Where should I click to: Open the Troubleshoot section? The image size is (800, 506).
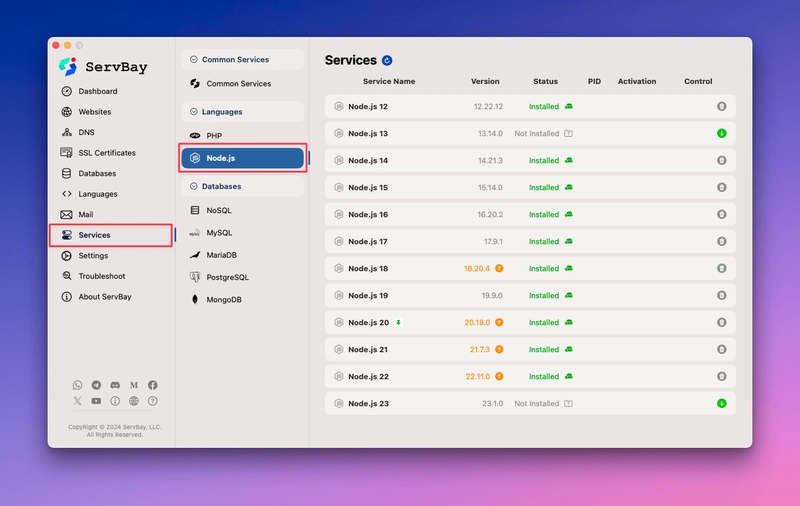[102, 276]
